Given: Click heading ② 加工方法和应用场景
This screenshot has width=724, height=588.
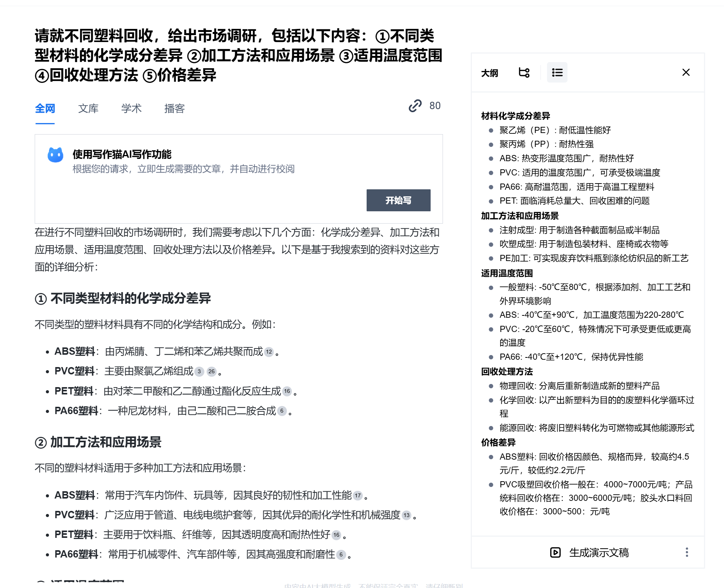Looking at the screenshot, I should (x=98, y=442).
